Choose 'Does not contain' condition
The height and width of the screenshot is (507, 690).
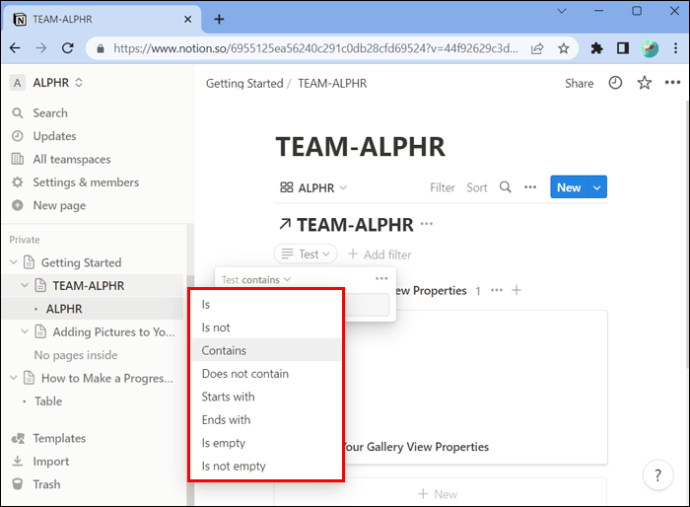(266, 374)
